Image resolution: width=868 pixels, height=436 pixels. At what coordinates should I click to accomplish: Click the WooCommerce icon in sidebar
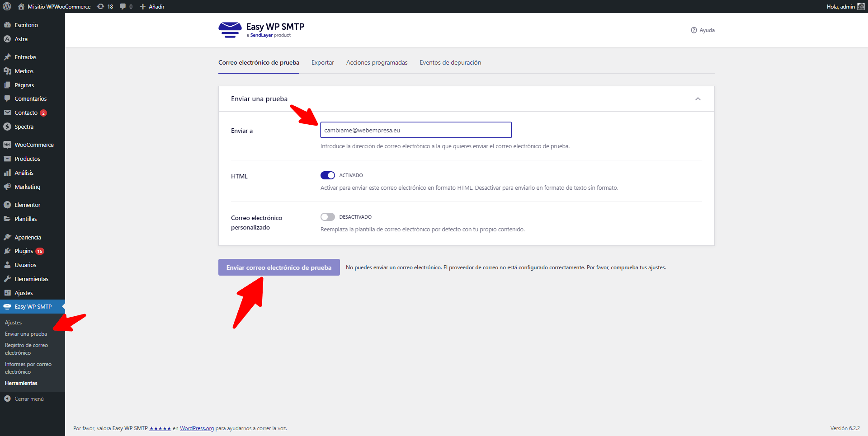click(7, 145)
